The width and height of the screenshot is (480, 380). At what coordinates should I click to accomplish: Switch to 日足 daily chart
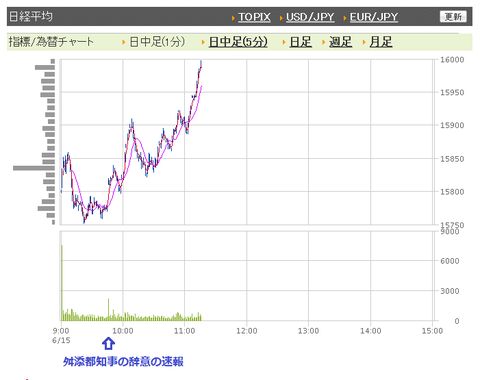pos(300,42)
